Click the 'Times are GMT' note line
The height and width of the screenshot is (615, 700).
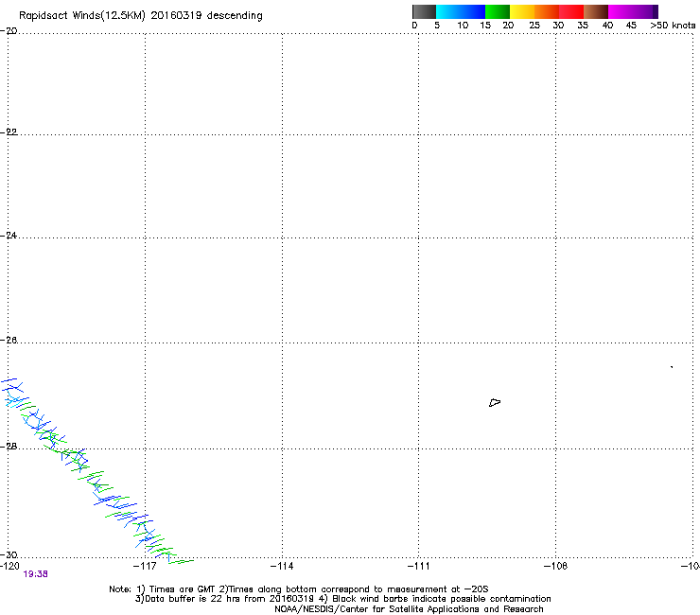click(298, 589)
